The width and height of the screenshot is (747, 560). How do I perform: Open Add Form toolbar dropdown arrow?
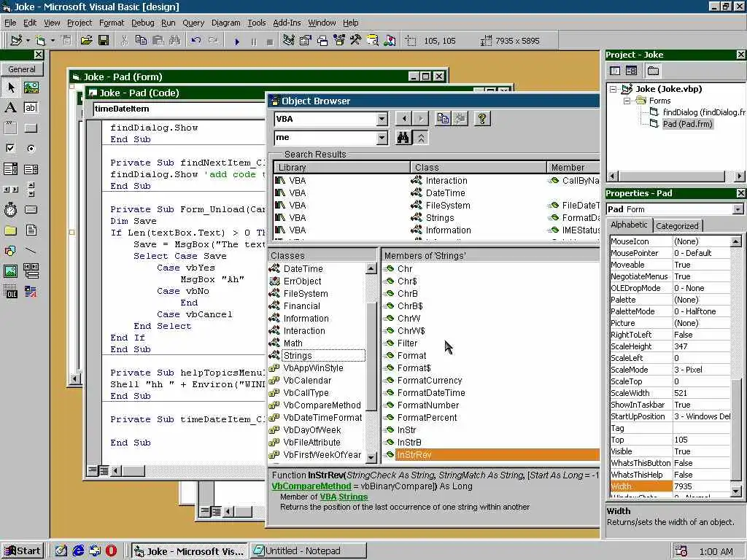tap(53, 41)
